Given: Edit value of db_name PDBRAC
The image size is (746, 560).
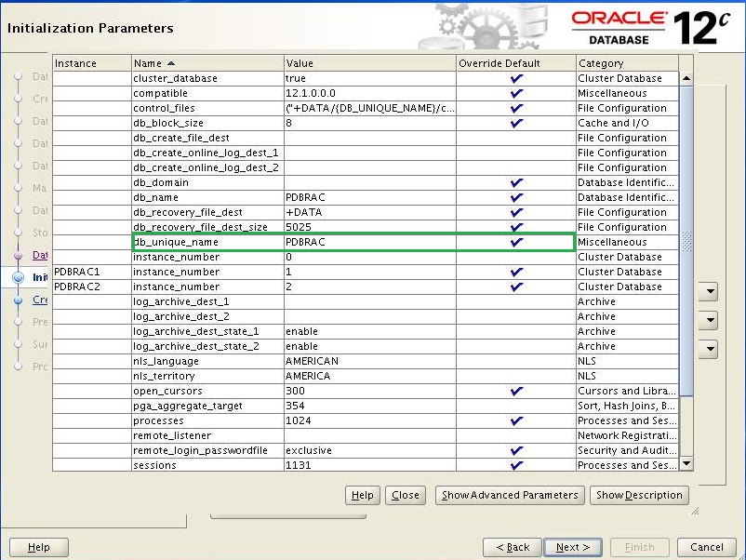Looking at the screenshot, I should (x=369, y=197).
